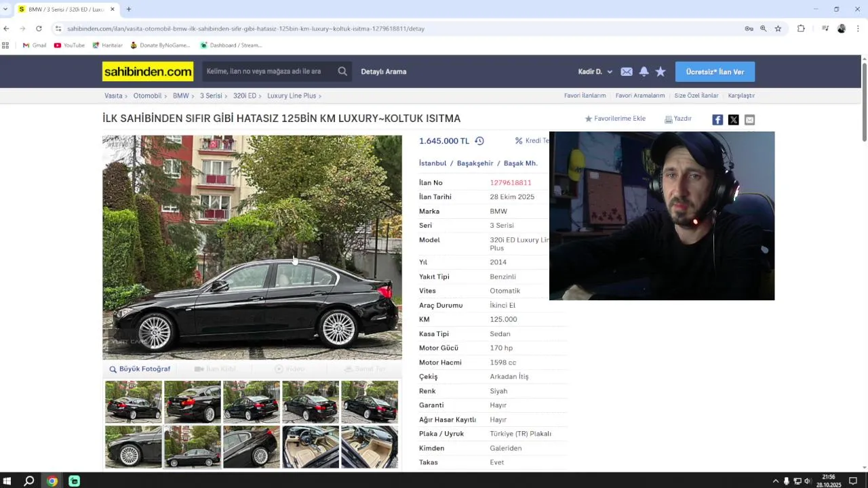
Task: Open browser extensions puzzle icon
Action: 801,28
